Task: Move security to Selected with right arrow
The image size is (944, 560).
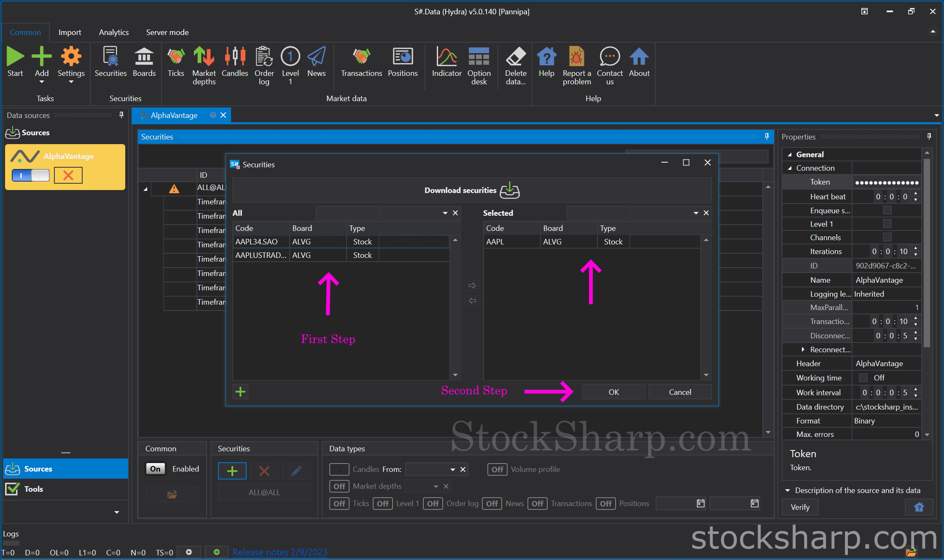Action: [472, 286]
